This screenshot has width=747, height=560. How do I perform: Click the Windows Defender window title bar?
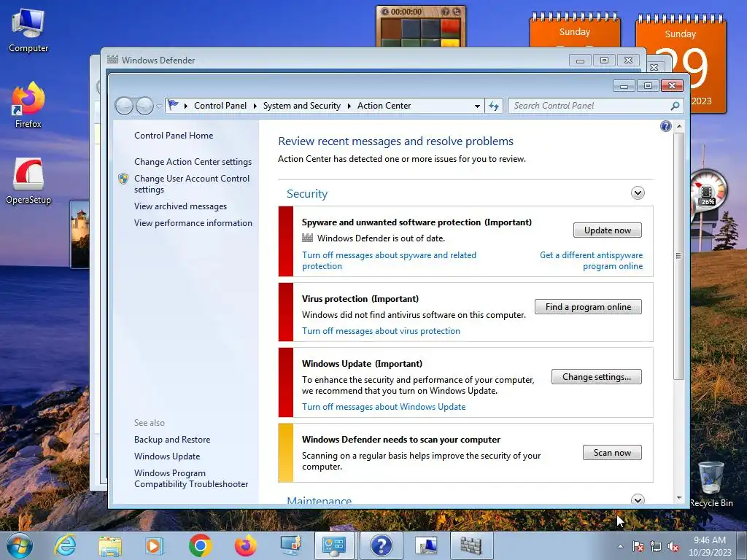coord(333,60)
